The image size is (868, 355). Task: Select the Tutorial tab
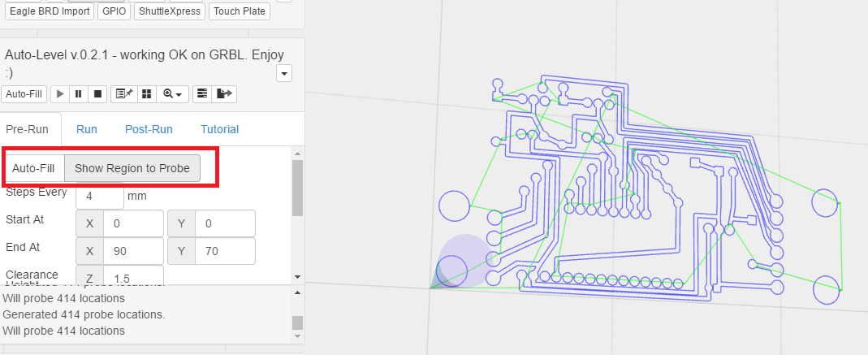point(219,129)
